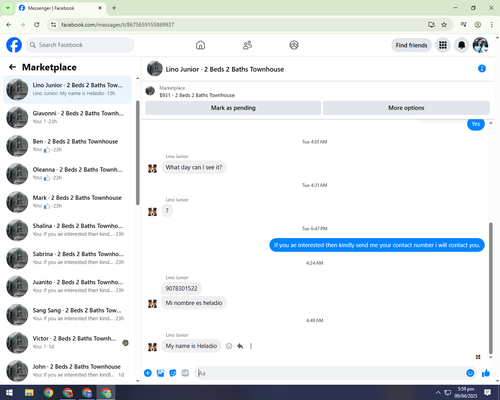Open Mark conversation in list
The width and height of the screenshot is (500, 400).
tap(68, 202)
